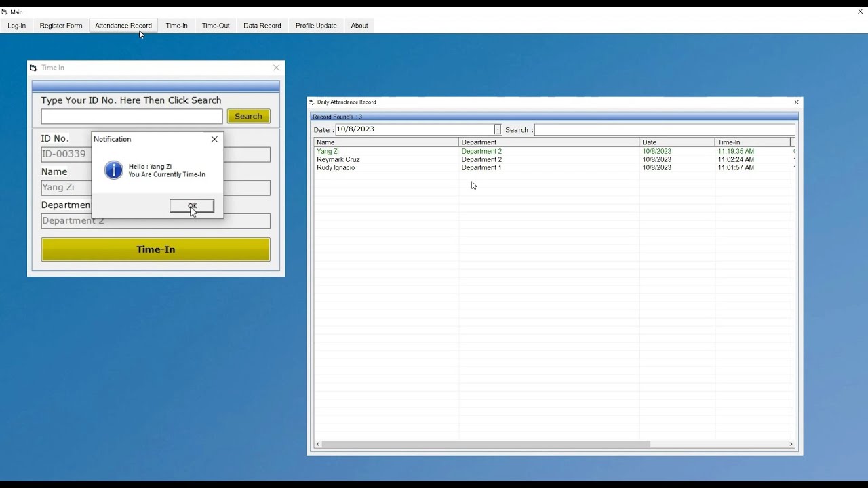Close the Daily Attendance Record window
868x488 pixels.
click(x=797, y=102)
